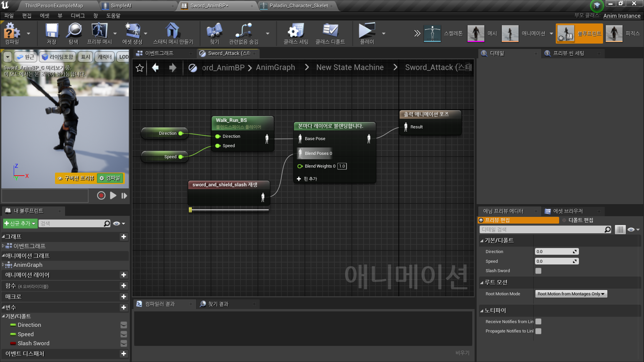This screenshot has width=644, height=362.
Task: Click the favorites star in graph breadcrumb
Action: coord(140,68)
